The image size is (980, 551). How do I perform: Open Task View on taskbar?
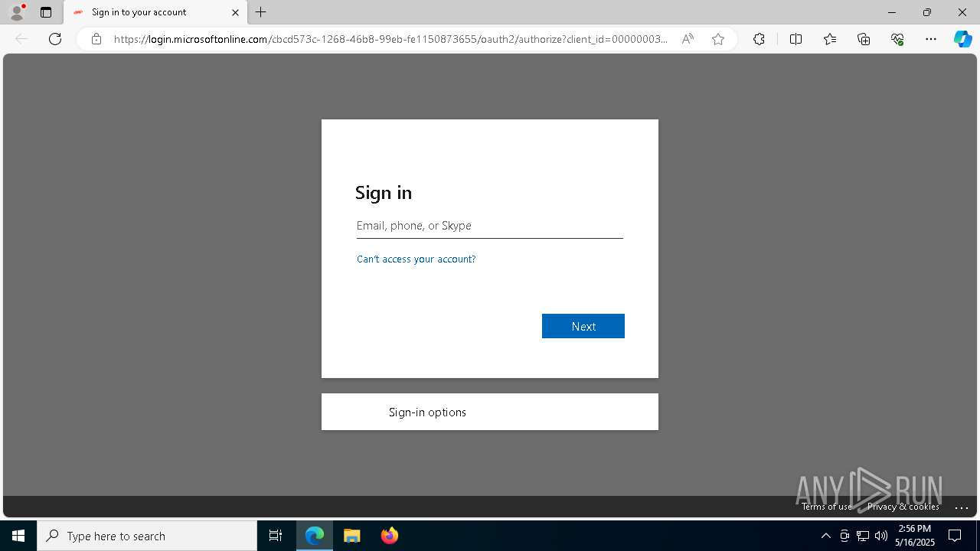pyautogui.click(x=276, y=536)
